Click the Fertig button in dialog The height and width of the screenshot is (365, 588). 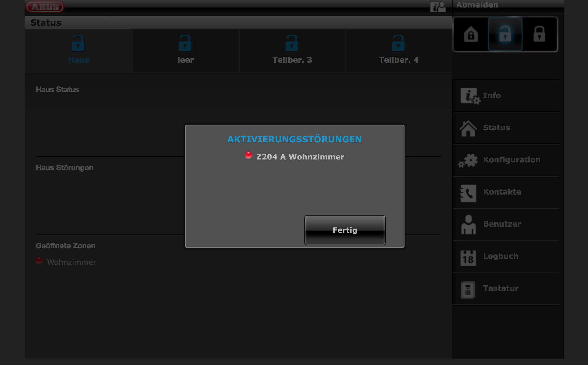pos(345,230)
